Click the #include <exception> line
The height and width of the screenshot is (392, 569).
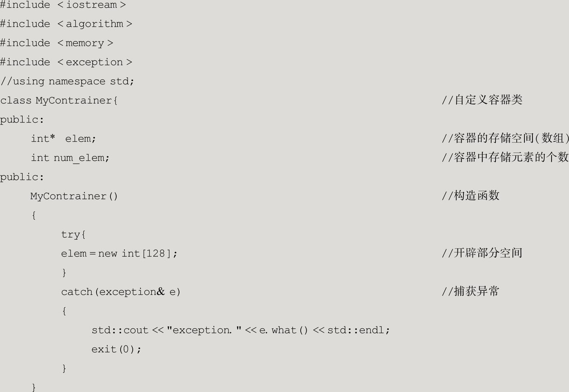[66, 62]
